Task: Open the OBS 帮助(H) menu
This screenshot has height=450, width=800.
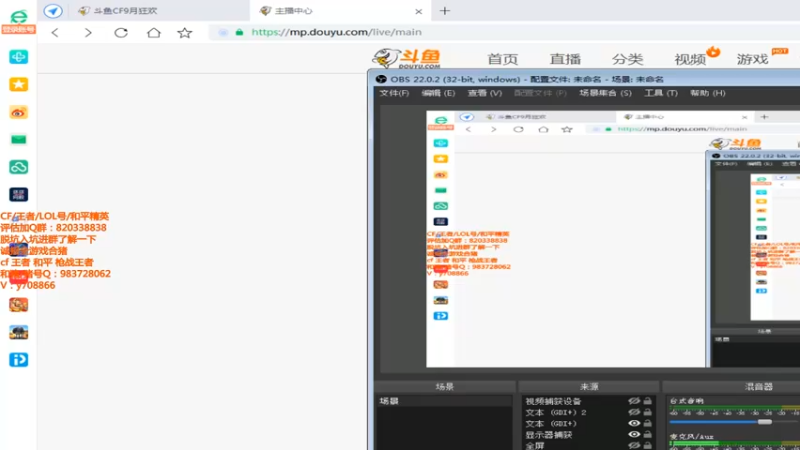Action: pyautogui.click(x=708, y=93)
